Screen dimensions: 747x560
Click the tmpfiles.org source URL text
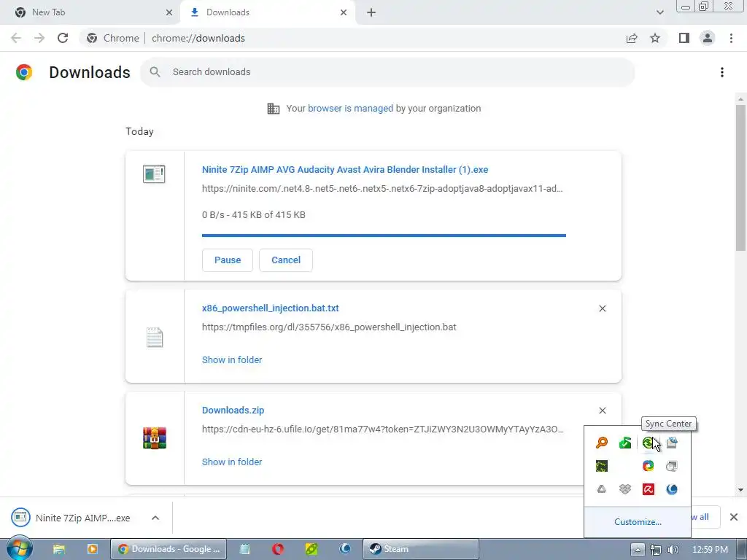coord(329,327)
